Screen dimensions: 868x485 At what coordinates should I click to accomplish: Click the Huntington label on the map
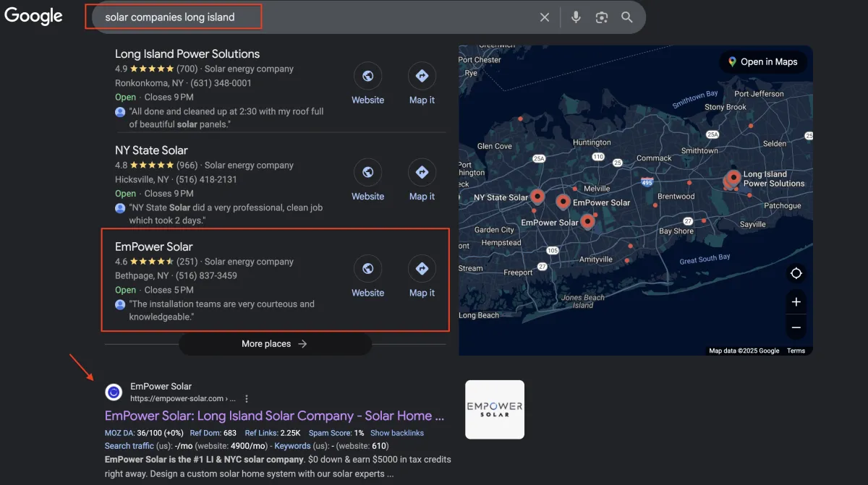click(592, 142)
